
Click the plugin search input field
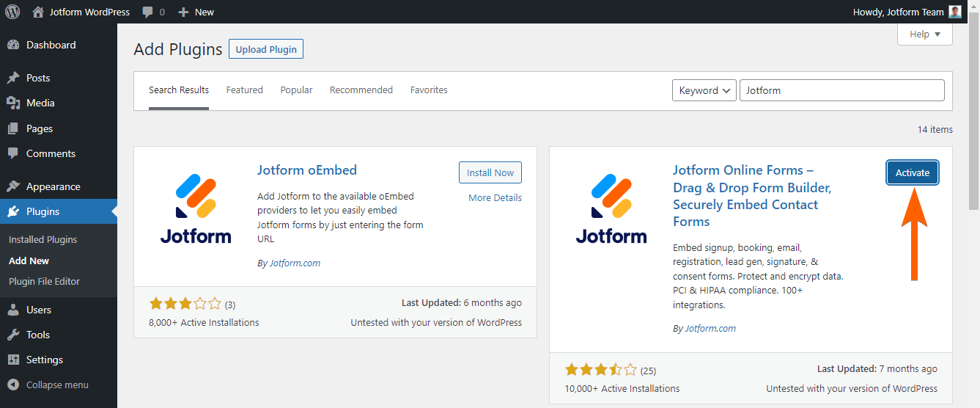tap(841, 90)
